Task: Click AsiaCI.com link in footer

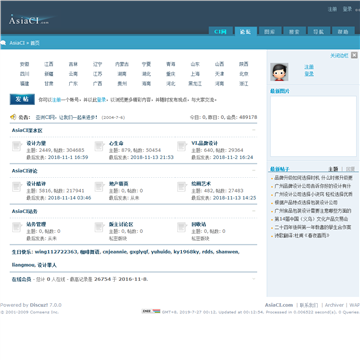Action: (279, 305)
